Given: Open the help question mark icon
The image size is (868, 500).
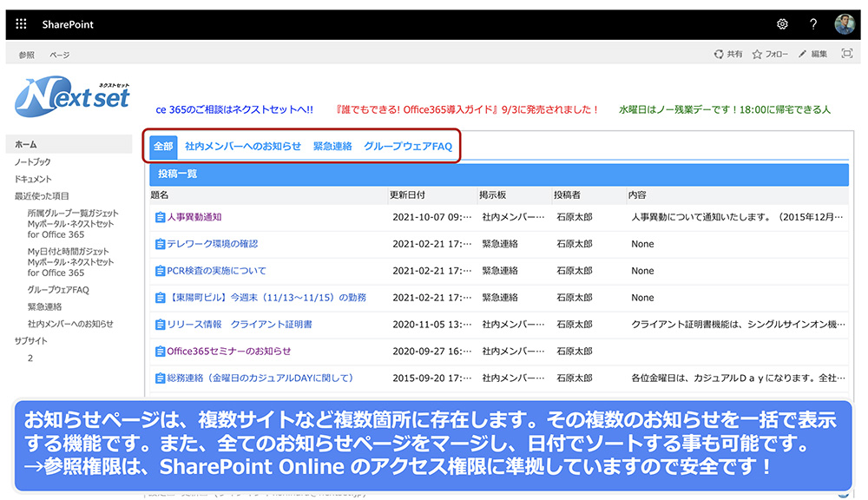Looking at the screenshot, I should coord(812,23).
